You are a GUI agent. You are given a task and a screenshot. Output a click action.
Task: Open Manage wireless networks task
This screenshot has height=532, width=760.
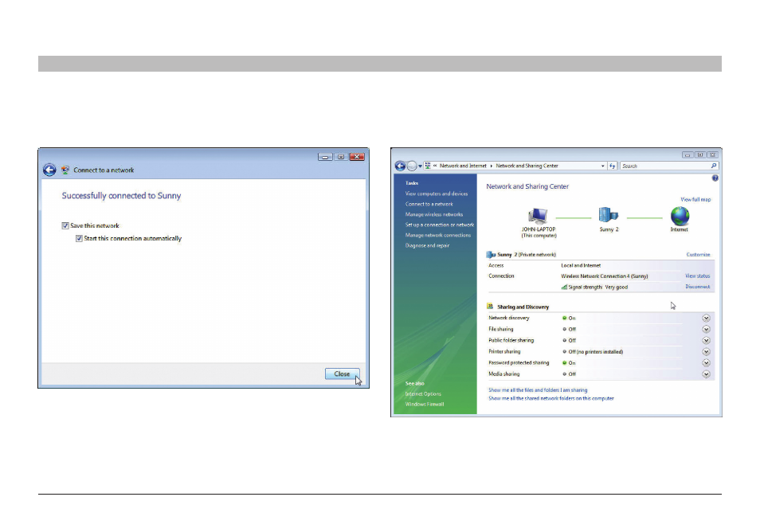434,214
